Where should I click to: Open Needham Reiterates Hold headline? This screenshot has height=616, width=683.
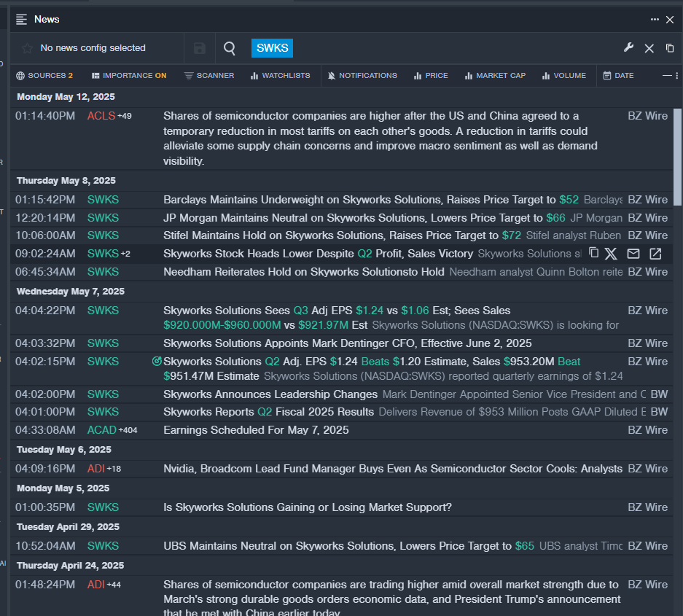click(x=304, y=272)
